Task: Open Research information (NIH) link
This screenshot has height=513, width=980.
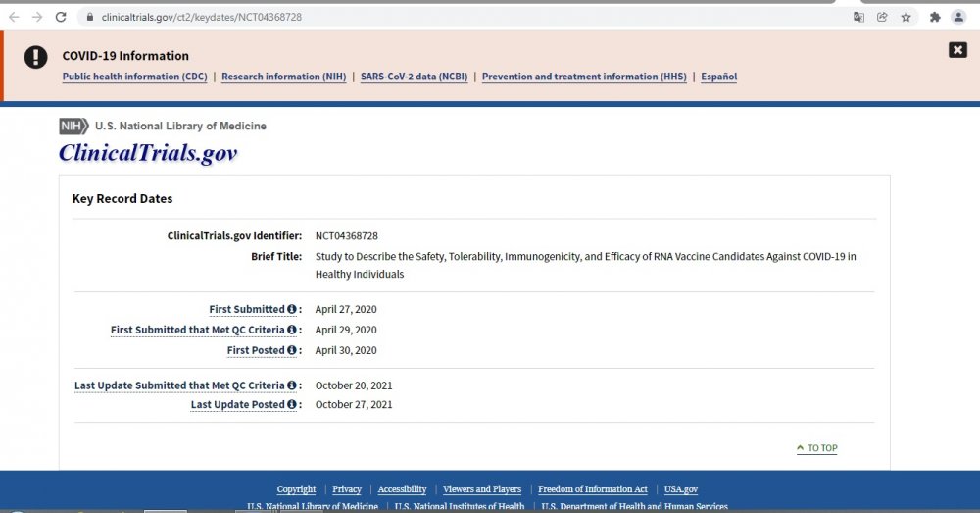Action: tap(283, 77)
